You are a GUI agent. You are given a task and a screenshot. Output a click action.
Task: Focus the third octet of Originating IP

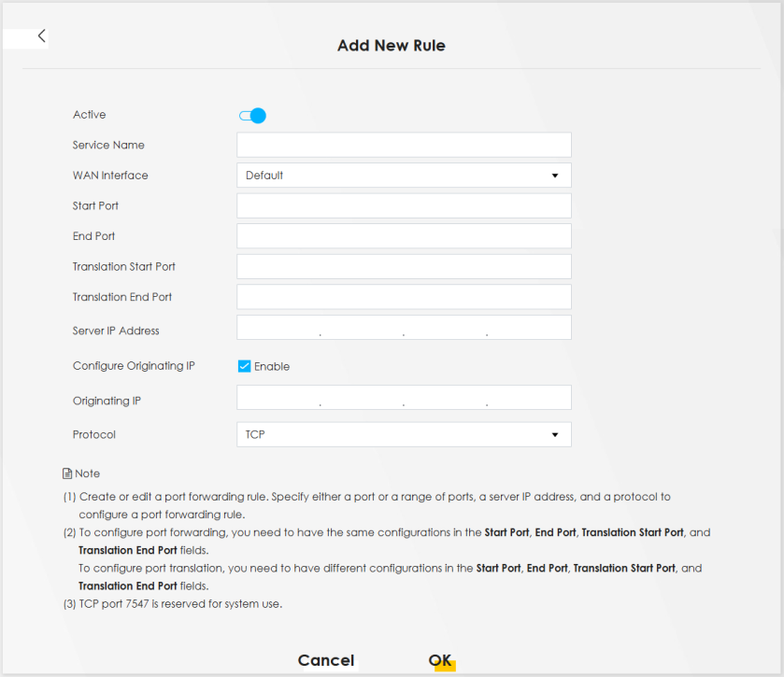coord(445,398)
